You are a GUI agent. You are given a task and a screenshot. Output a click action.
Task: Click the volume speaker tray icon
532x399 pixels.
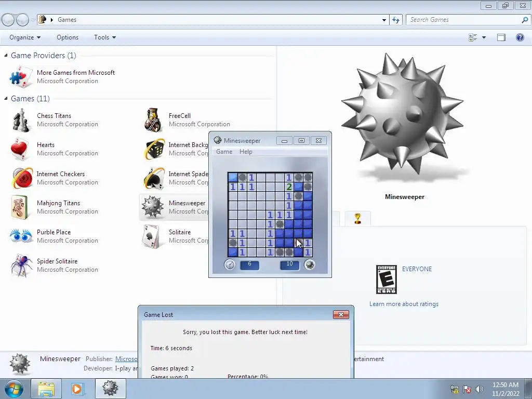[480, 389]
